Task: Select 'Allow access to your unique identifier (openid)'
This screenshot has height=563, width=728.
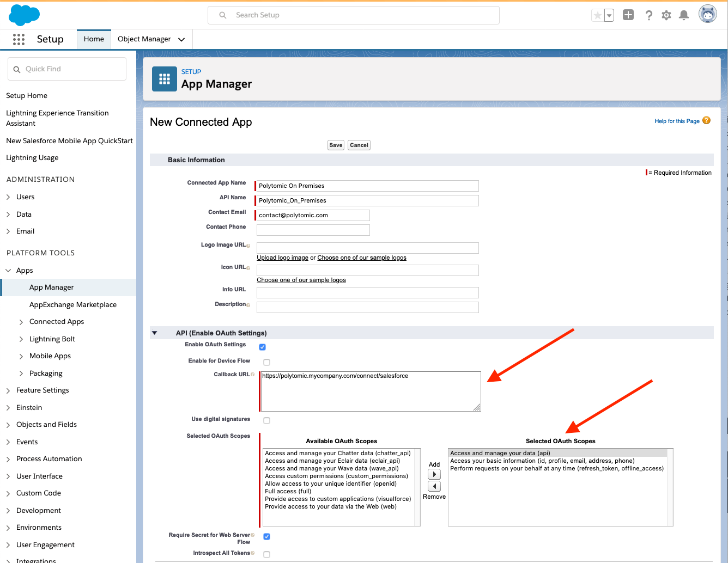Action: coord(331,484)
